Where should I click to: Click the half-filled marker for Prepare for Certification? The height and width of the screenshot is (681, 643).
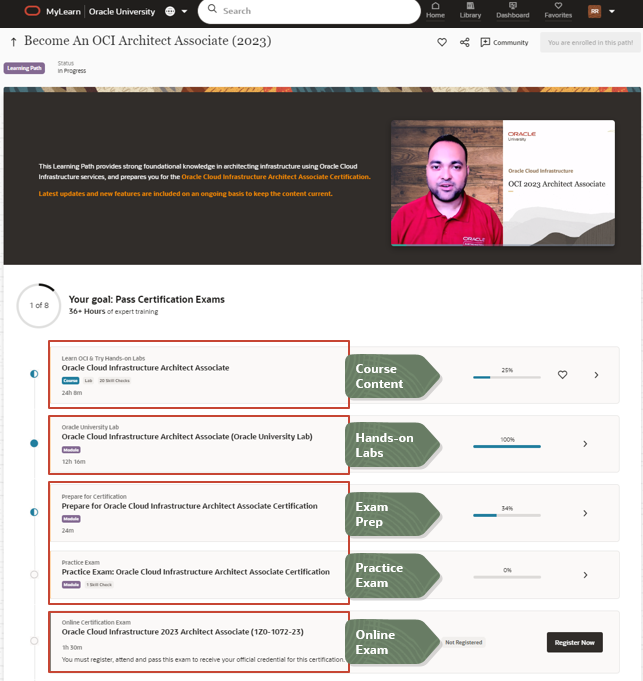click(x=34, y=512)
